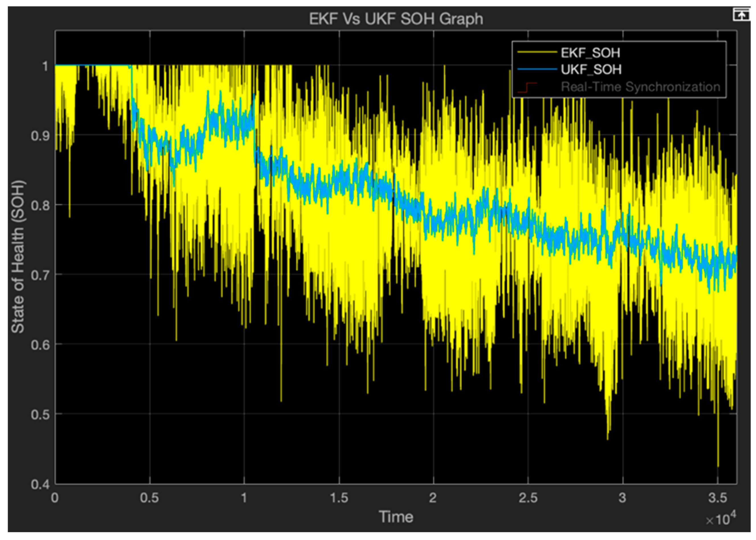Click the 0.9 tick on y-axis
The width and height of the screenshot is (756, 540).
click(x=40, y=136)
